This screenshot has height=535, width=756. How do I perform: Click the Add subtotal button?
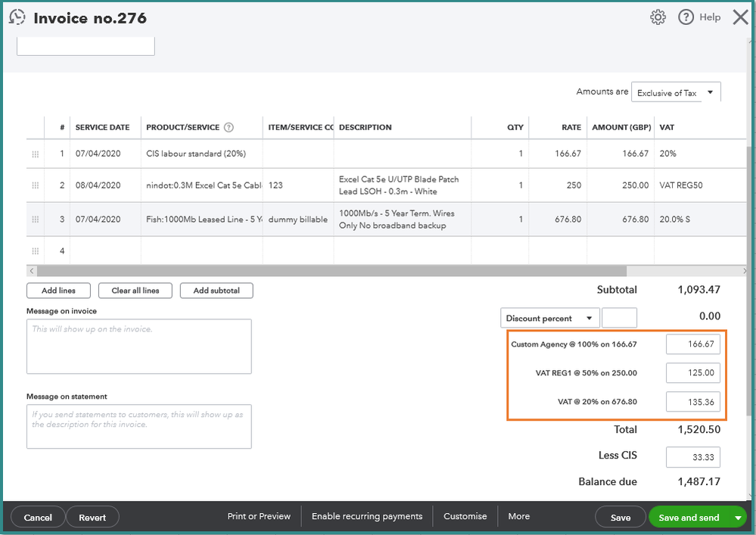pos(216,291)
